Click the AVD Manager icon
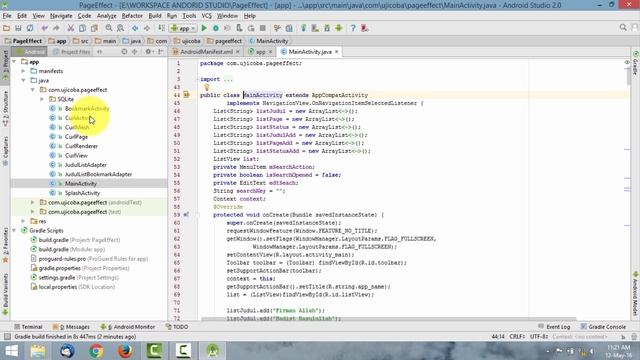 click(x=315, y=28)
